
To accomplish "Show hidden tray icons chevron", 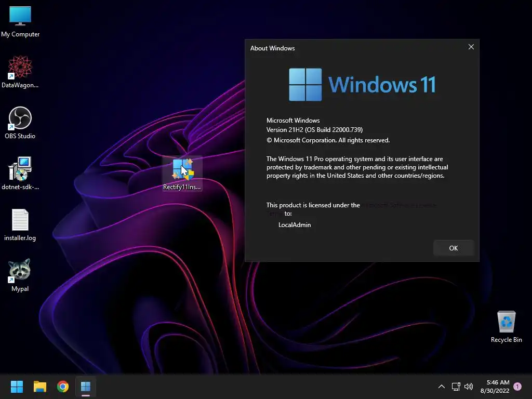I will coord(442,387).
